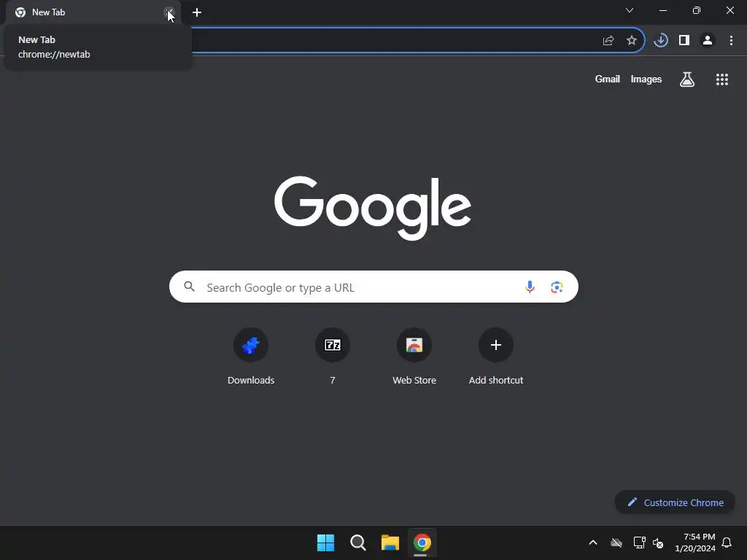This screenshot has width=747, height=560.
Task: Toggle the side panel icon
Action: point(684,41)
